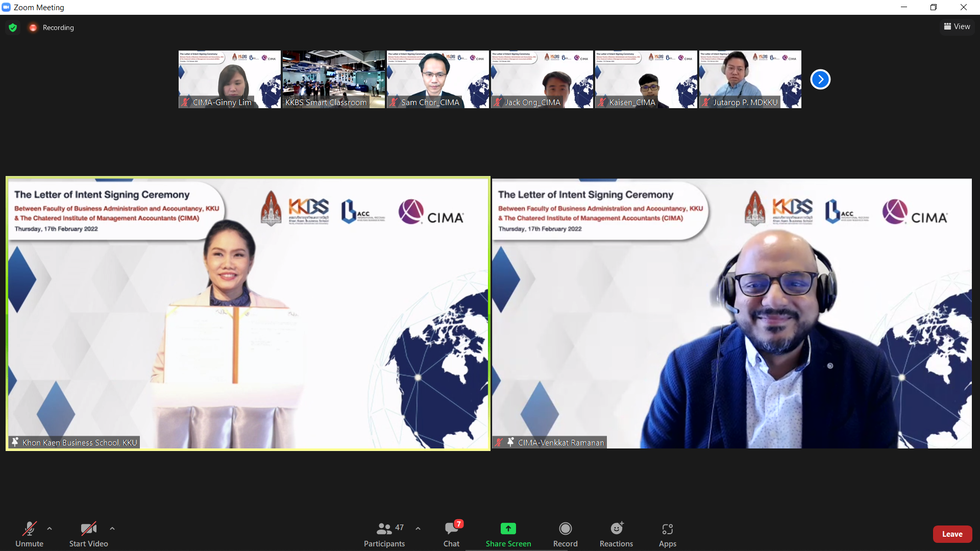
Task: Select KKBS Smart Classroom video thumbnail
Action: pyautogui.click(x=333, y=79)
